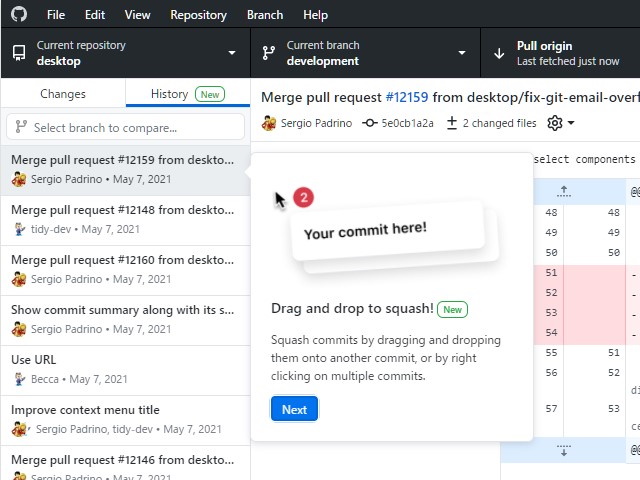Click the New badge on History tab
640x480 pixels.
click(210, 94)
